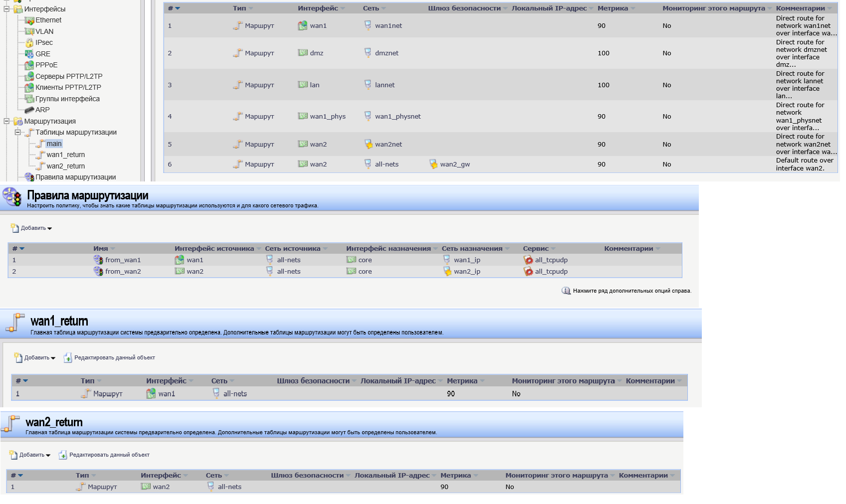
Task: Click the comment 'Default route over interface wan2.'
Action: (x=805, y=165)
